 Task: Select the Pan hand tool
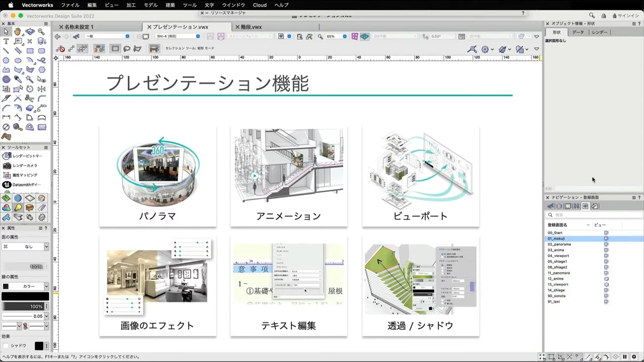[x=18, y=32]
